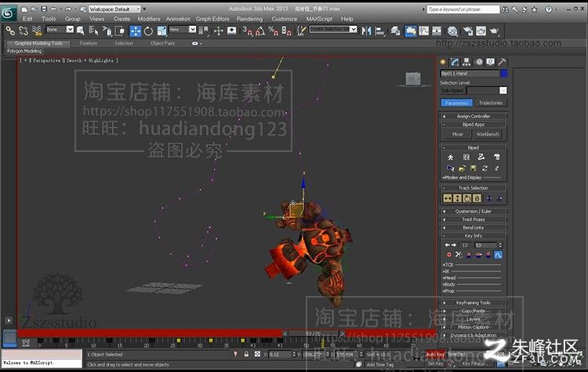Click the Load File biped icon
588x372 pixels.
[x=462, y=168]
